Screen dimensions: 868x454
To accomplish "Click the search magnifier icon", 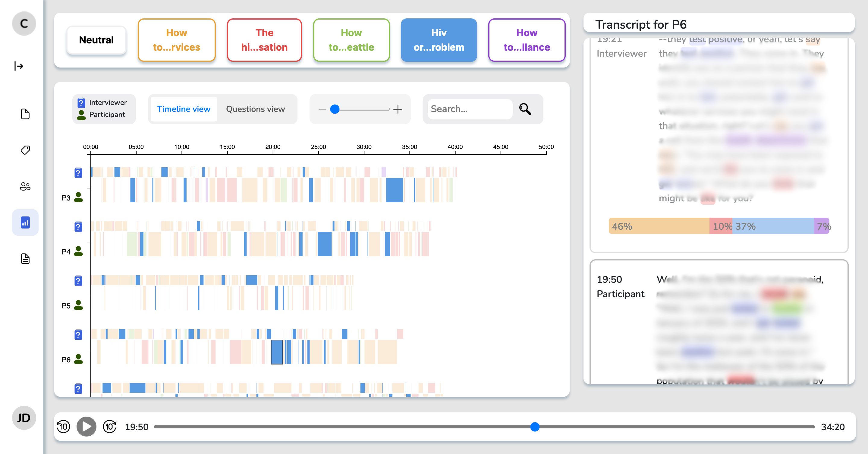I will (525, 109).
